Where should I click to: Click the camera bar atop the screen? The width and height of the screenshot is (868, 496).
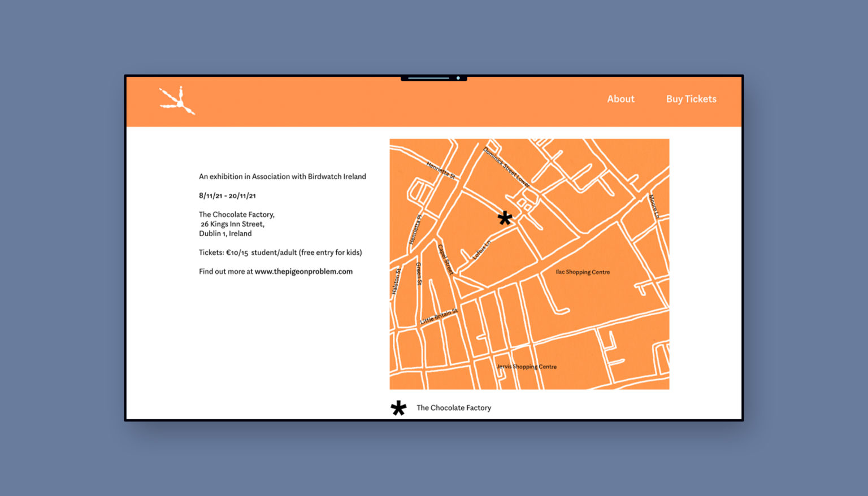coord(433,78)
